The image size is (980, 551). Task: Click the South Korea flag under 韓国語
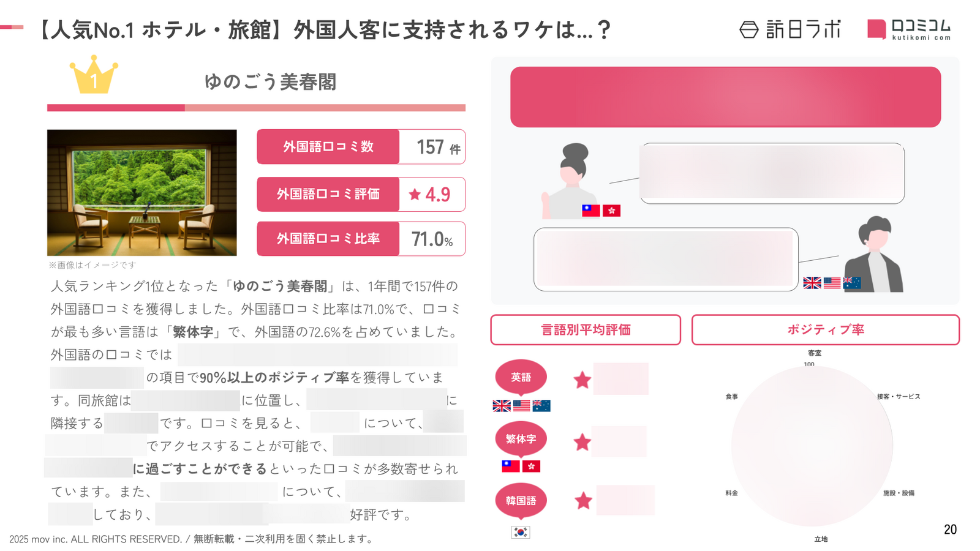[x=521, y=532]
